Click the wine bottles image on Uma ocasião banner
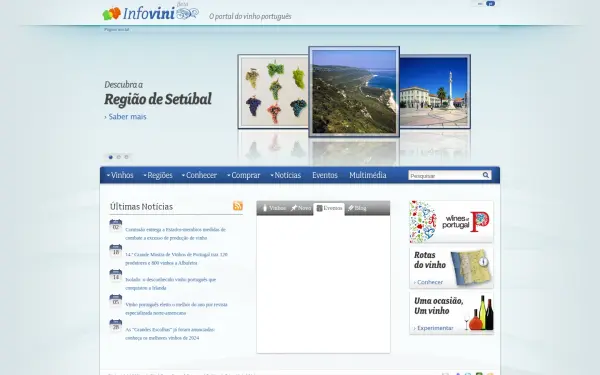The height and width of the screenshot is (375, 600). click(x=480, y=313)
